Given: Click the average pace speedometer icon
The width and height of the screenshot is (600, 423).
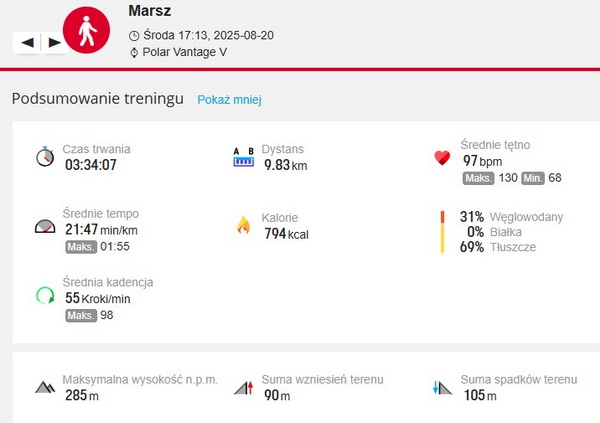Looking at the screenshot, I should (44, 225).
